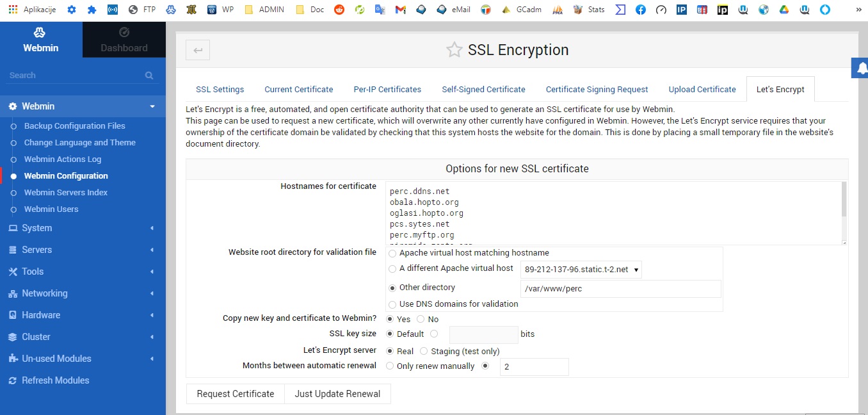Open the Google Translate bookmark icon
Screen dimensions: 868x415
click(x=380, y=10)
